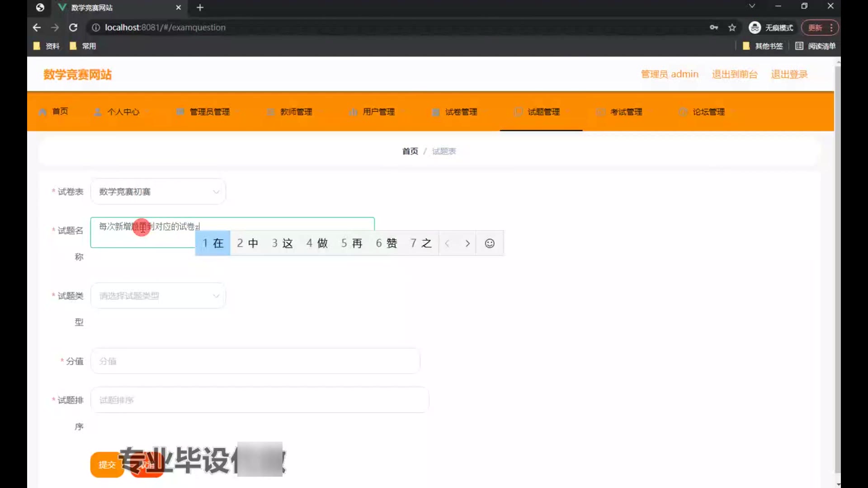Screen dimensions: 868x488
Task: Open the IME emoji smiley panel
Action: click(x=490, y=244)
